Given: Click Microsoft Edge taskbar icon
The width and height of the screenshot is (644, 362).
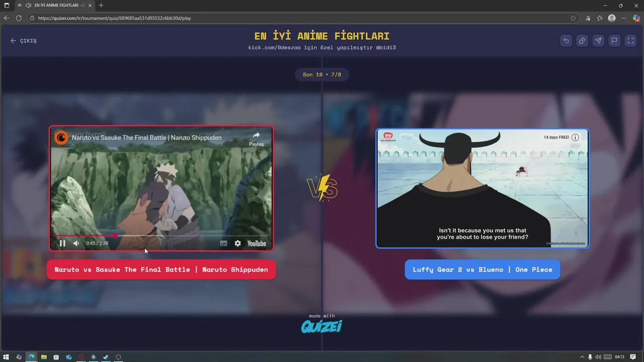Looking at the screenshot, I should [x=31, y=357].
